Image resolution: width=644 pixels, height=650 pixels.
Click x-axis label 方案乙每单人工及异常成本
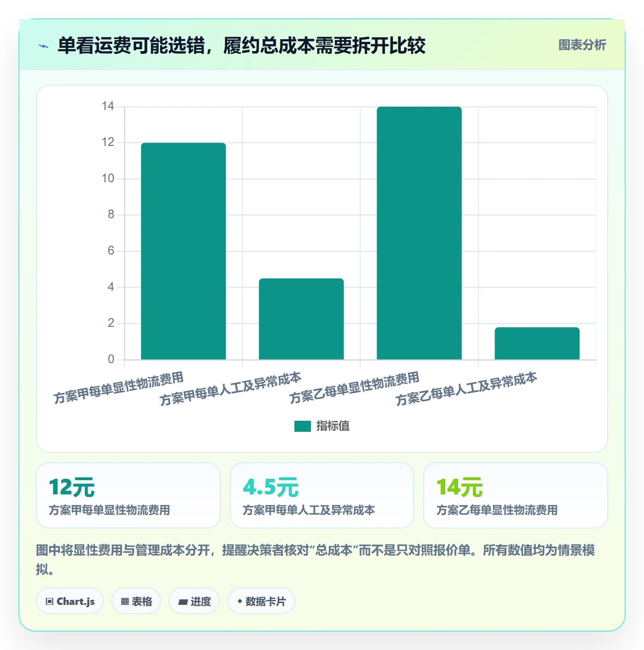[466, 389]
